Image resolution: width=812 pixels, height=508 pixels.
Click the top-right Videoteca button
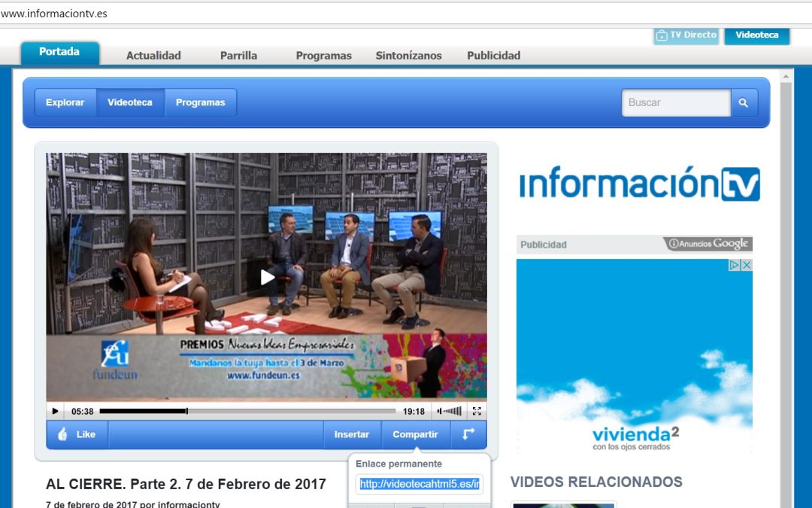point(756,35)
